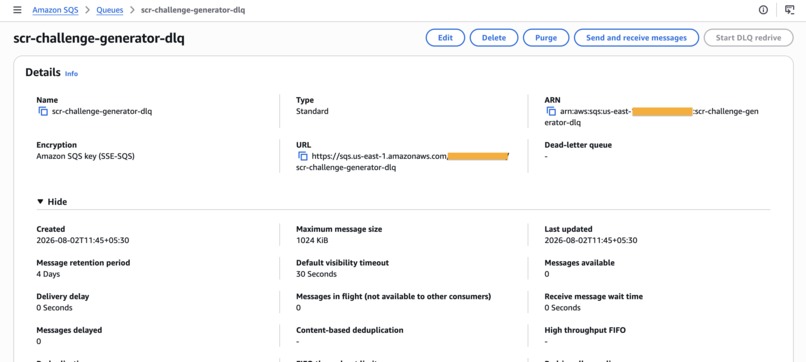Copy the queue URL

tap(303, 156)
